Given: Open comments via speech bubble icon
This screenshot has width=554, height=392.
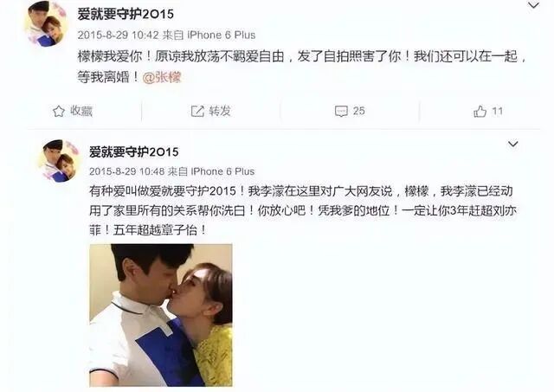Looking at the screenshot, I should tap(341, 112).
